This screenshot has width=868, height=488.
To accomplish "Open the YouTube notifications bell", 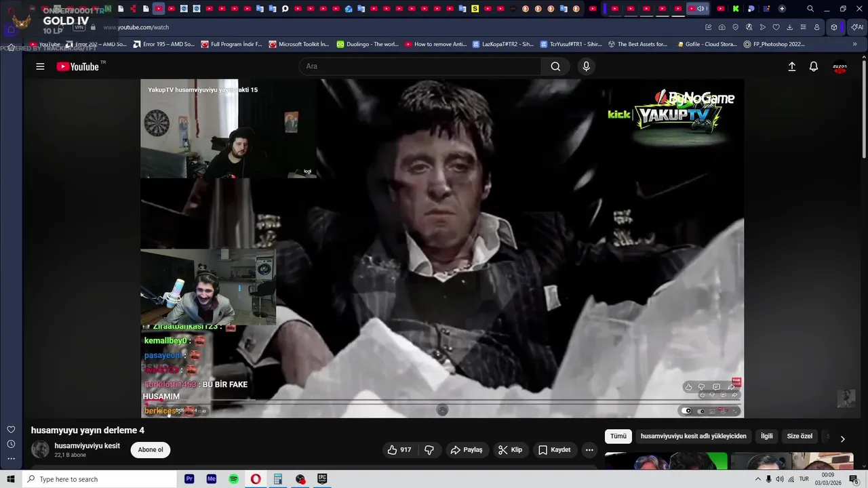I will pyautogui.click(x=814, y=66).
